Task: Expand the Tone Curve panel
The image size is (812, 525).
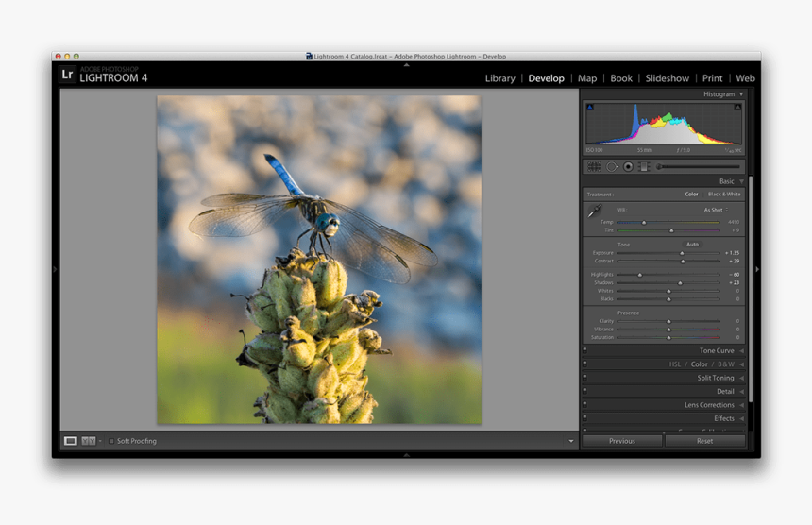Action: point(741,350)
